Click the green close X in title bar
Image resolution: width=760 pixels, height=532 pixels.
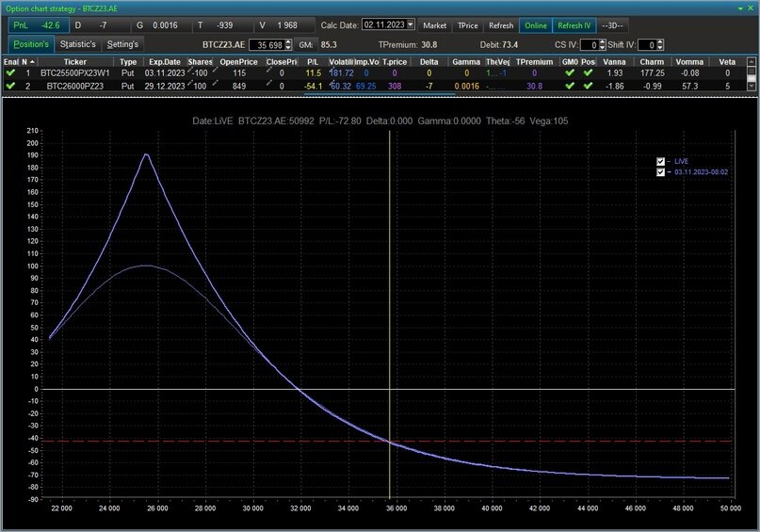(750, 8)
